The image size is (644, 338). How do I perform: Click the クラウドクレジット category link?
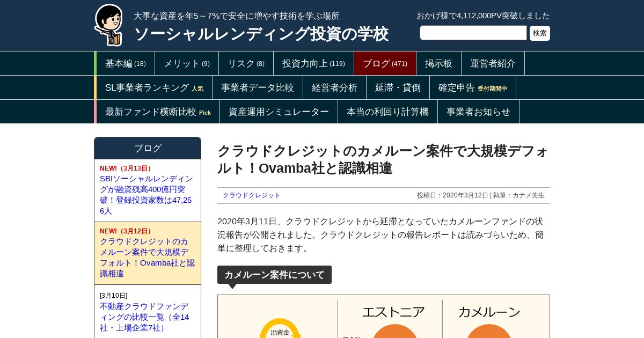pyautogui.click(x=251, y=195)
